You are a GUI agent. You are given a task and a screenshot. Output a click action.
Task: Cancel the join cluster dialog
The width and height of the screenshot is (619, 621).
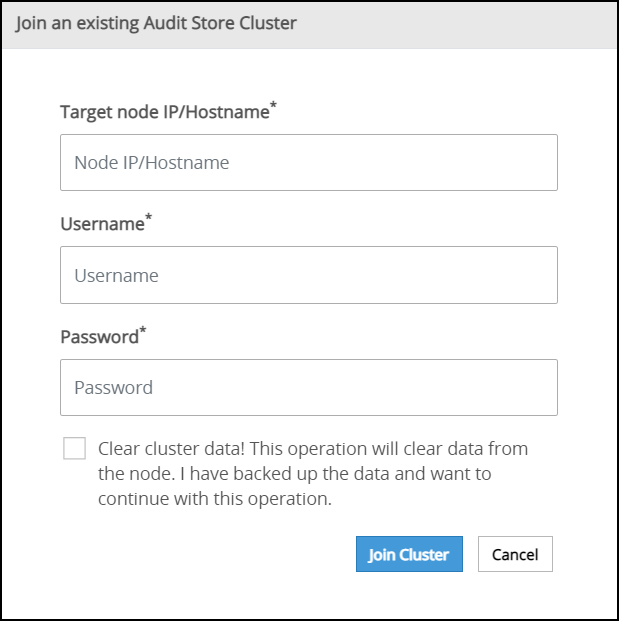pos(515,554)
